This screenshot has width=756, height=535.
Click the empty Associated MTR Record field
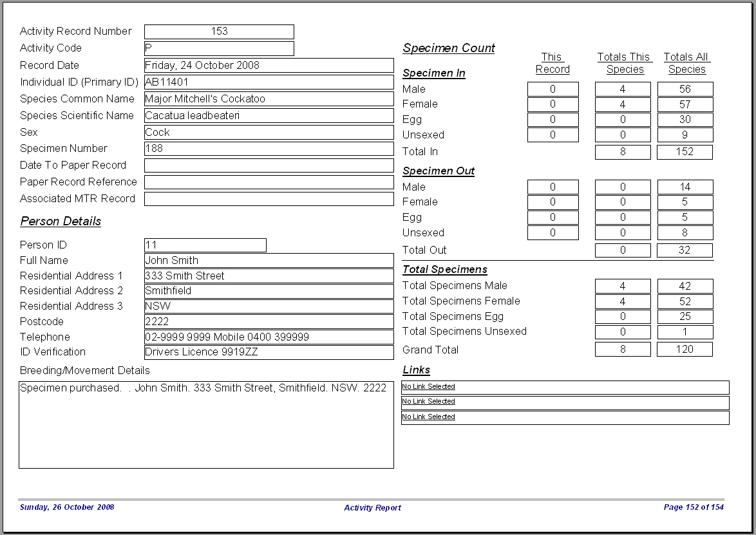tap(269, 199)
